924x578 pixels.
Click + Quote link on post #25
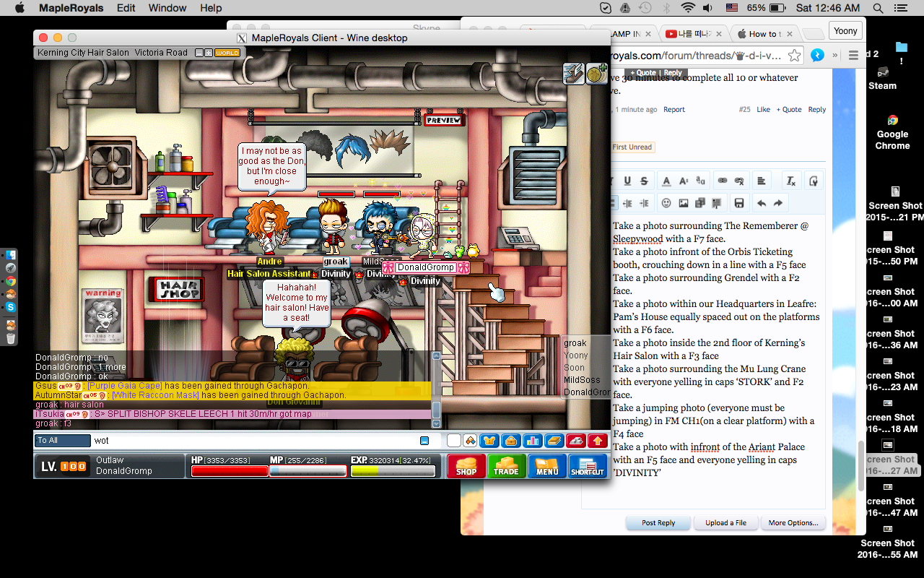point(789,110)
